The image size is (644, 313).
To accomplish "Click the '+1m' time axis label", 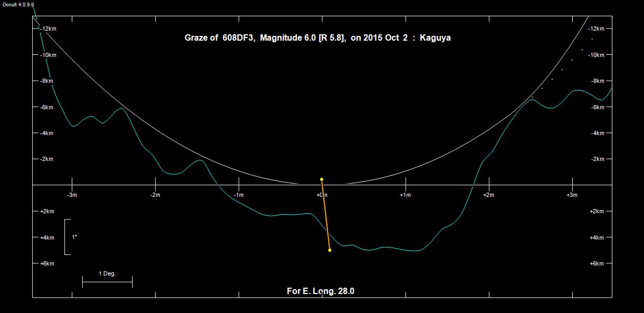I will [x=405, y=195].
